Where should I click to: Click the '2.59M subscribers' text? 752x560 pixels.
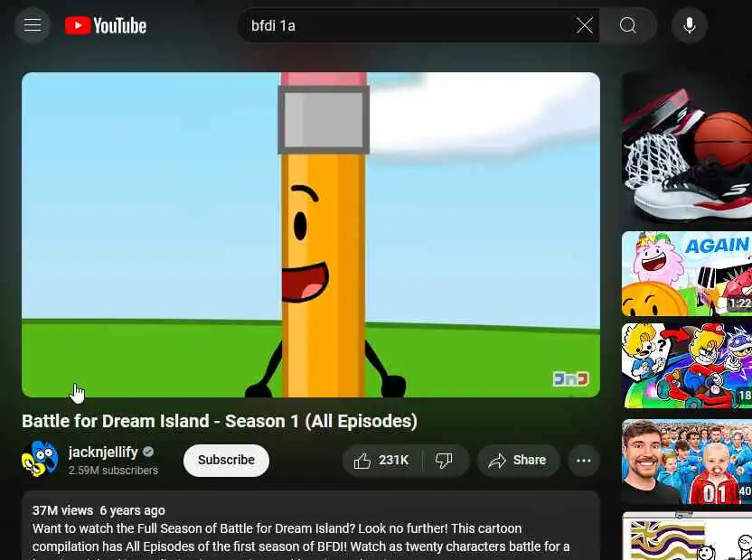[113, 471]
